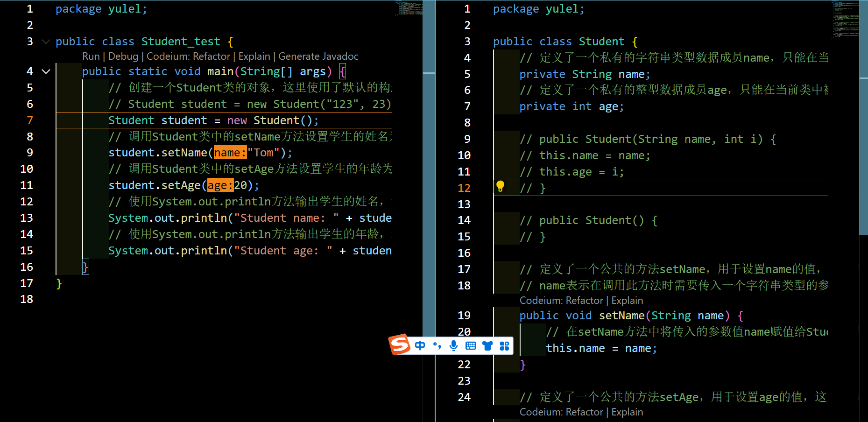Click the left editor minimap
The image size is (868, 422).
(409, 8)
